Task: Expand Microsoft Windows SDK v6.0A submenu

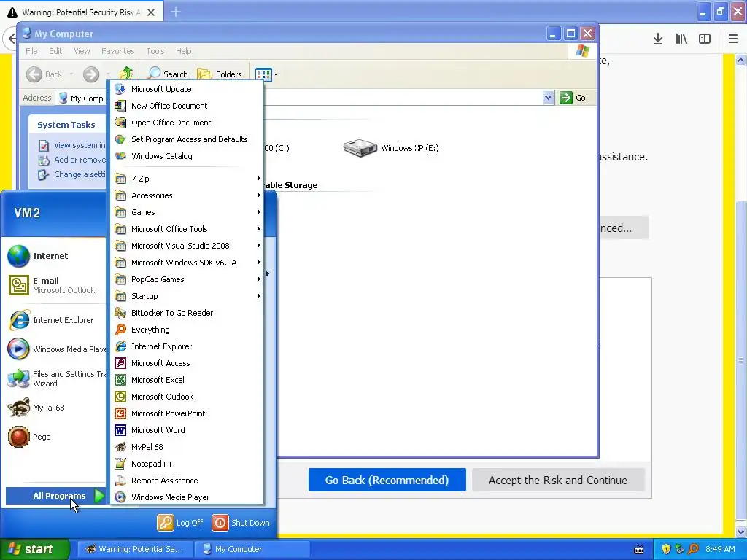Action: tap(187, 262)
